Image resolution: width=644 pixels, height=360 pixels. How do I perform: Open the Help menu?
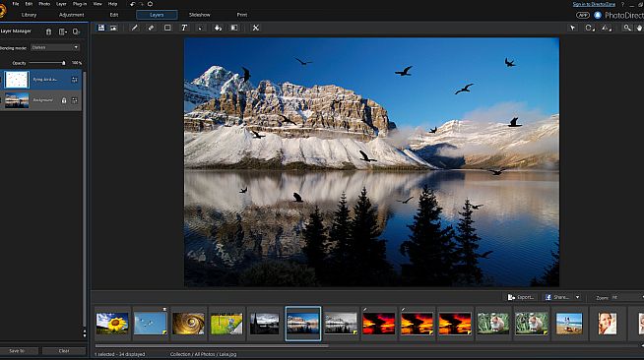[112, 4]
